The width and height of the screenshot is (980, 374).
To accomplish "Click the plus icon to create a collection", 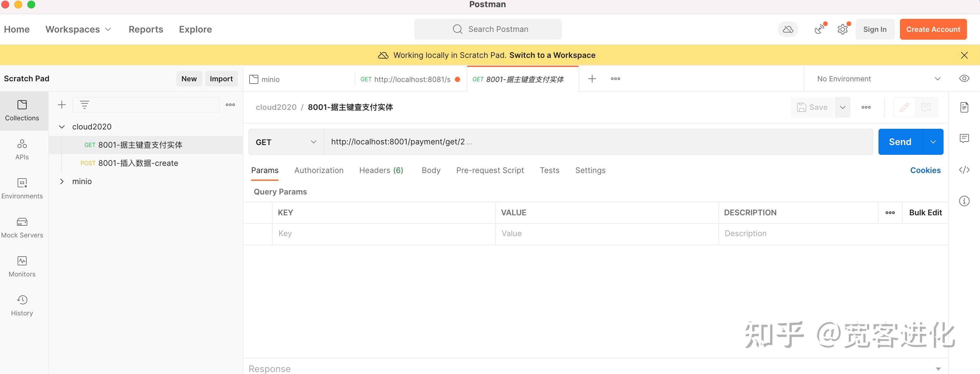I will (61, 104).
